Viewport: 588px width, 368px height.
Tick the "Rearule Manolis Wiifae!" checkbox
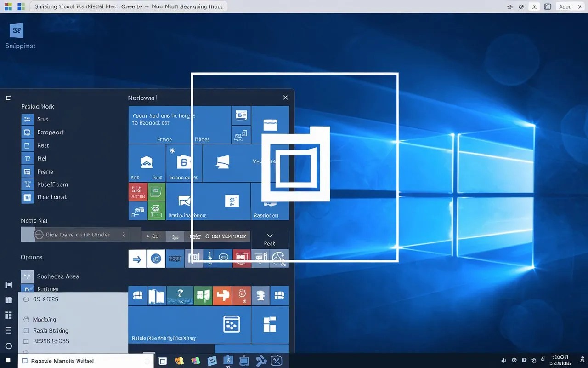tap(25, 361)
